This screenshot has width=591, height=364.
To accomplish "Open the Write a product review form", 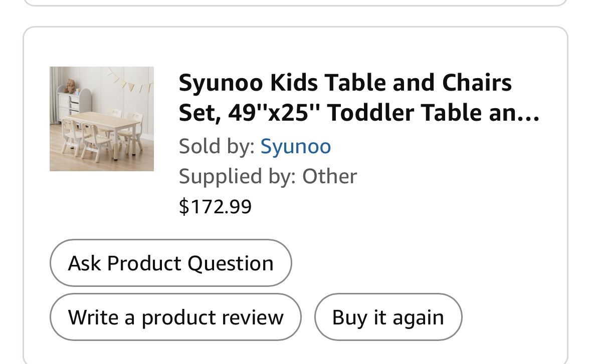I will click(175, 316).
